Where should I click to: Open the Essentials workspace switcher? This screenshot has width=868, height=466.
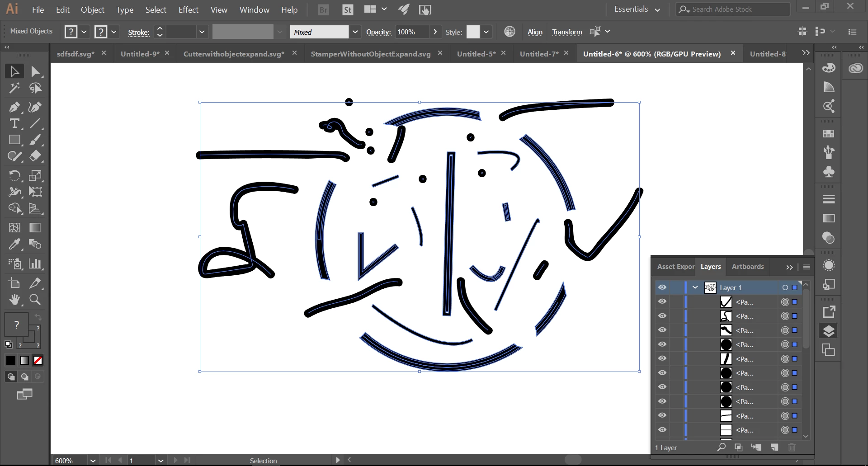(x=637, y=9)
